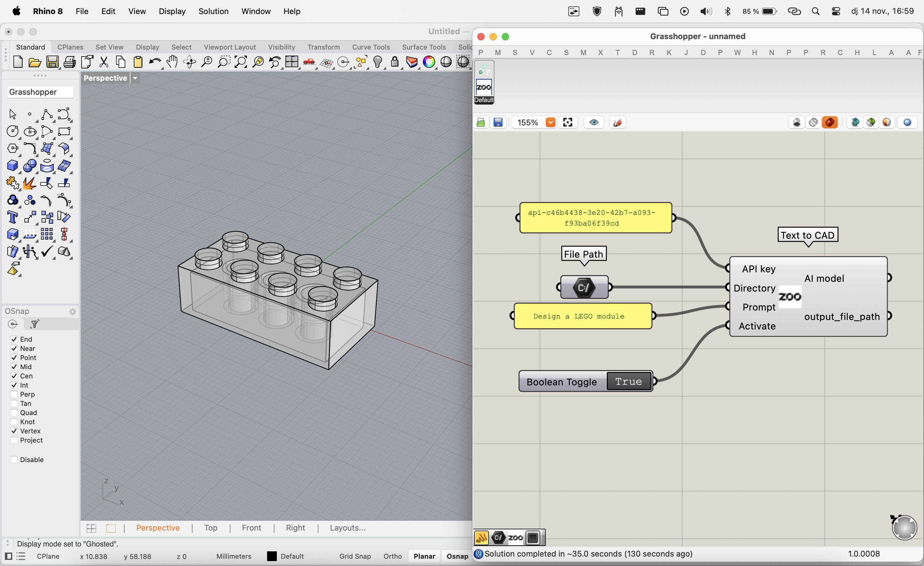Toggle Ortho in the status bar
Viewport: 924px width, 566px height.
[392, 556]
